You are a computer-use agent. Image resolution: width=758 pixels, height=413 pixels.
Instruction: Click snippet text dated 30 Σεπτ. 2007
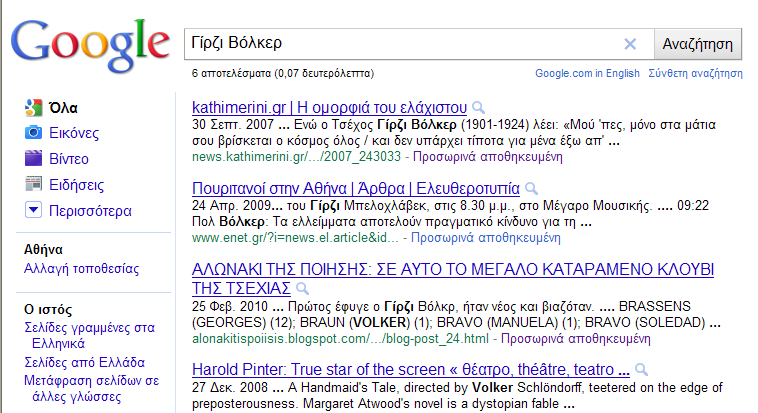click(453, 133)
